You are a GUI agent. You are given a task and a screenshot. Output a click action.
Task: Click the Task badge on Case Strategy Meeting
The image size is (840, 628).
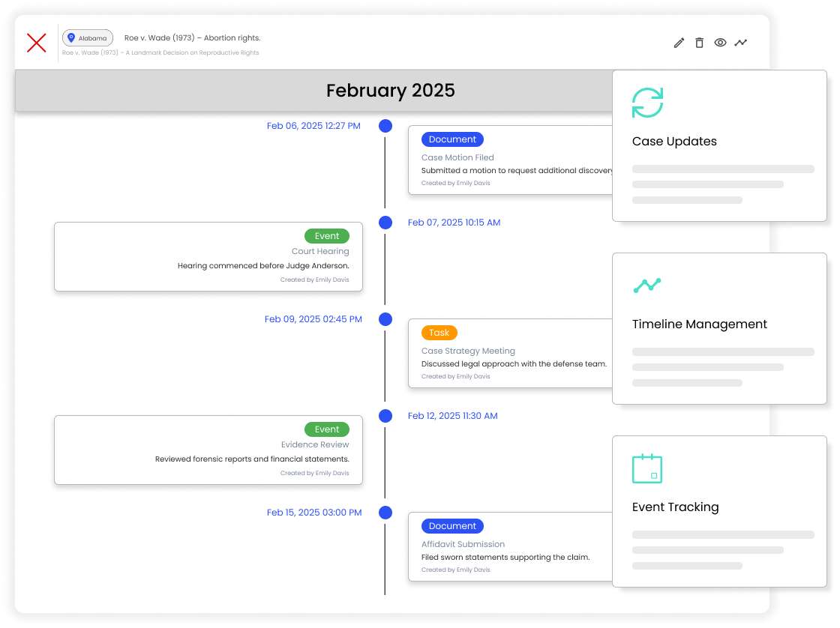439,332
